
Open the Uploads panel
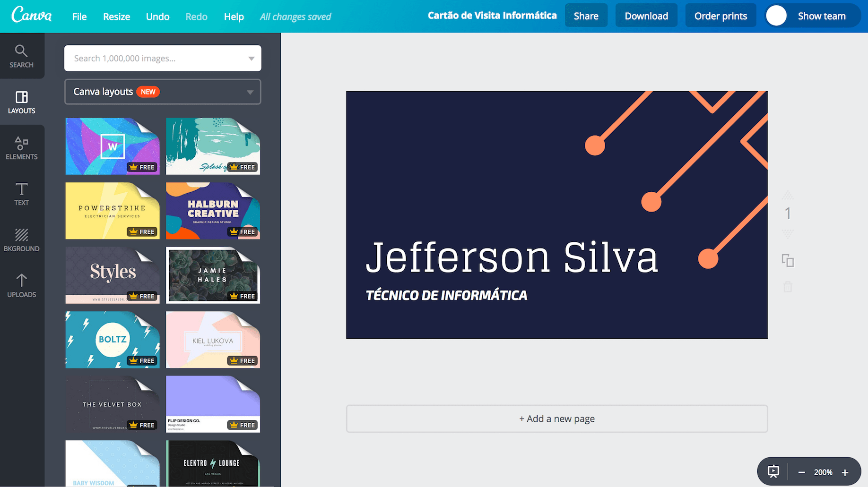22,285
